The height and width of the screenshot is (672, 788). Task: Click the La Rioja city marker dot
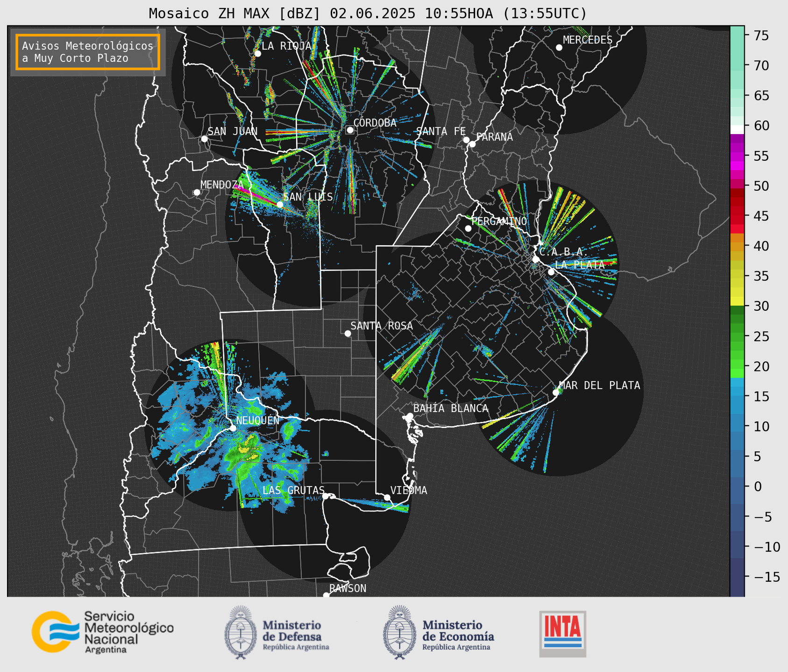(257, 53)
